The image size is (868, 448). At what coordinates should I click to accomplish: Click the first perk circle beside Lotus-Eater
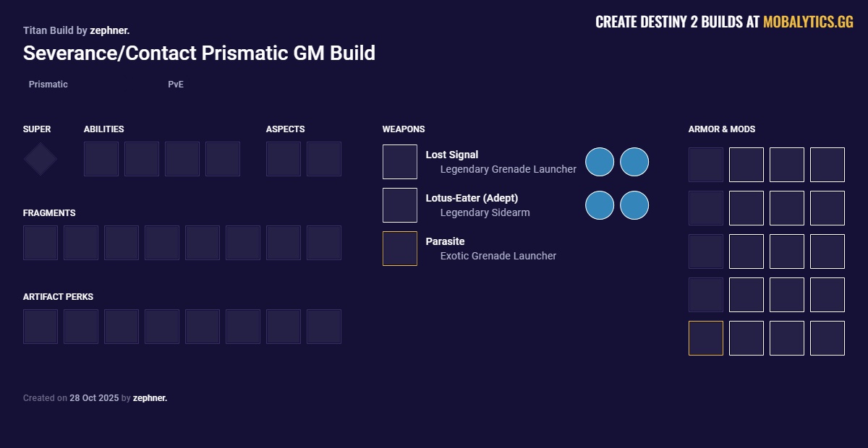[x=600, y=204]
